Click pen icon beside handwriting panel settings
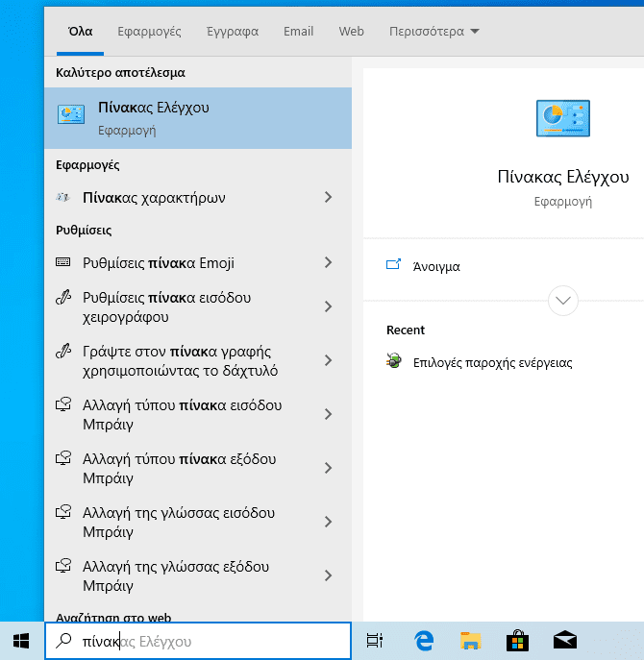Image resolution: width=644 pixels, height=660 pixels. click(x=63, y=297)
